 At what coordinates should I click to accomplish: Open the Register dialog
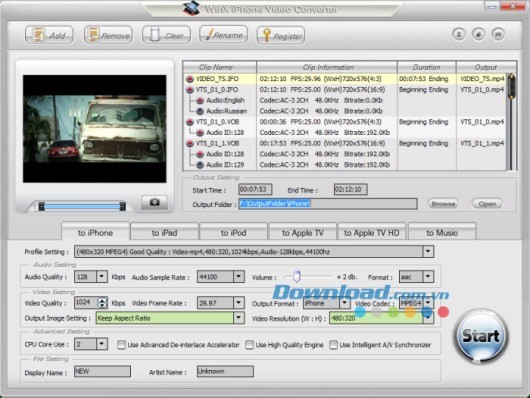pyautogui.click(x=281, y=36)
